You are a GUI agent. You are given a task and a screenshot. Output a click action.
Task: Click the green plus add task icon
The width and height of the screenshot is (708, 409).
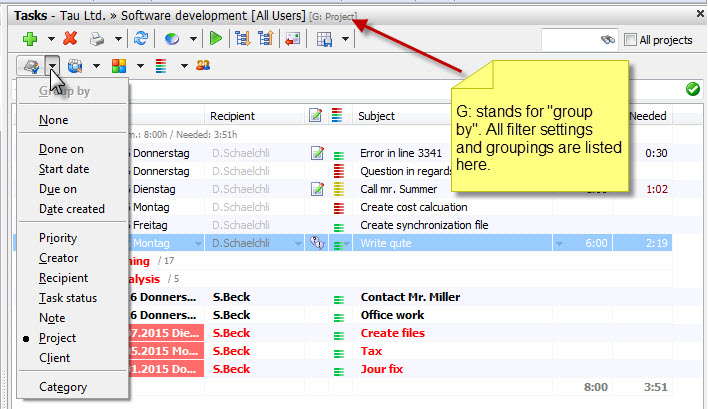pos(30,39)
